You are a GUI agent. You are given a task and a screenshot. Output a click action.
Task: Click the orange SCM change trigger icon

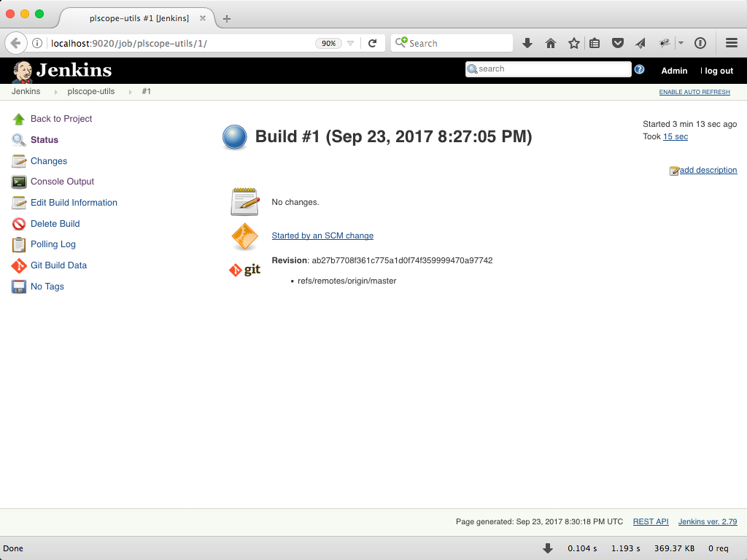(245, 237)
